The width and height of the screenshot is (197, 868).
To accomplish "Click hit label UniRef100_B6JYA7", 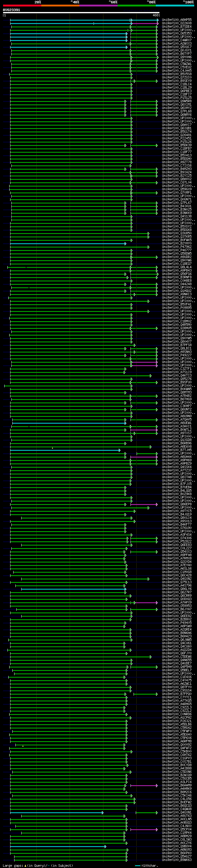I will (x=177, y=609).
